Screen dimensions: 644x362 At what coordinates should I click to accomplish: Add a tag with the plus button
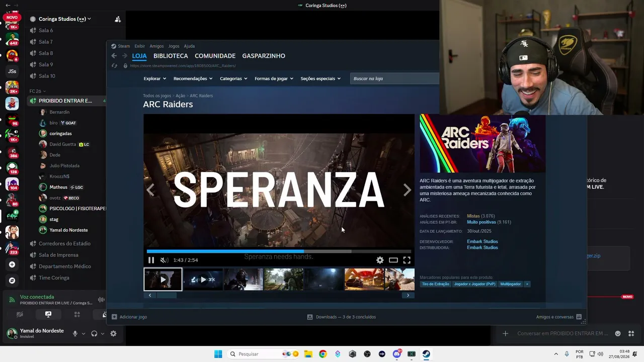527,284
